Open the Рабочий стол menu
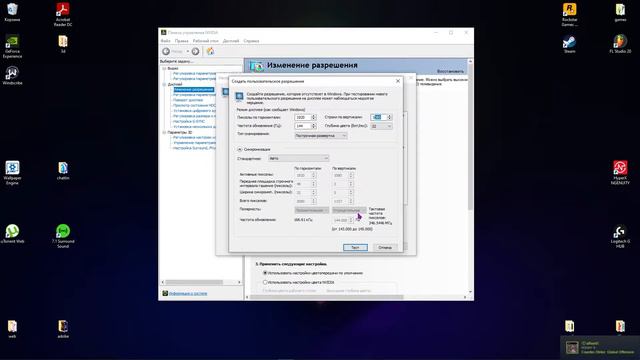This screenshot has height=360, width=640. (205, 41)
